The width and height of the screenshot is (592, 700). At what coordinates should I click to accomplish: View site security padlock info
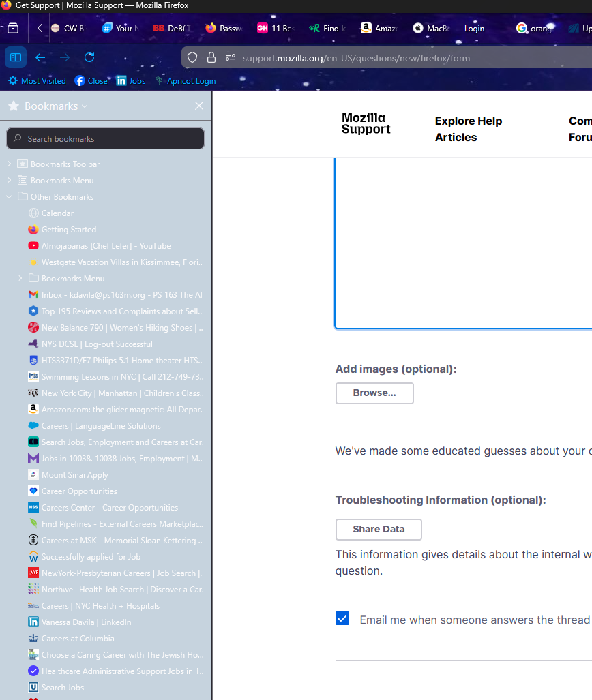(x=211, y=57)
